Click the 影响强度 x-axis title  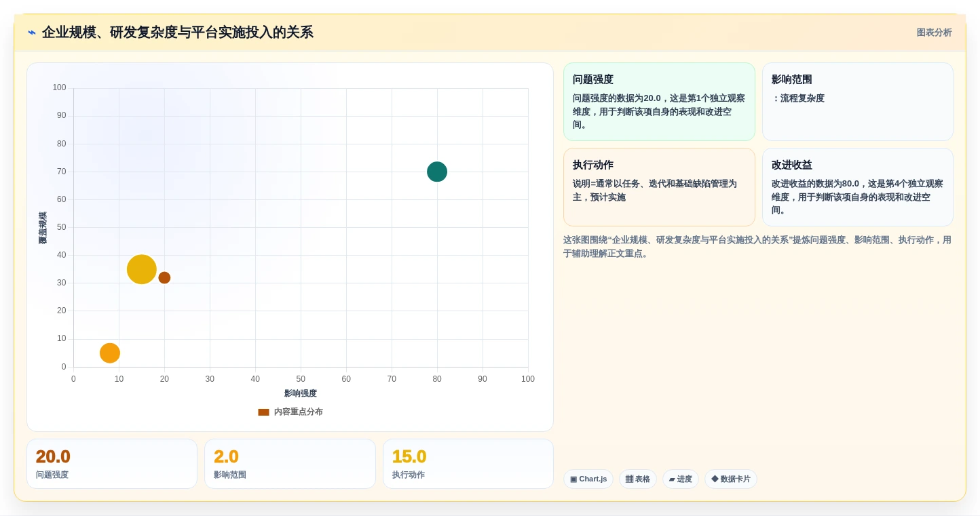click(x=301, y=393)
